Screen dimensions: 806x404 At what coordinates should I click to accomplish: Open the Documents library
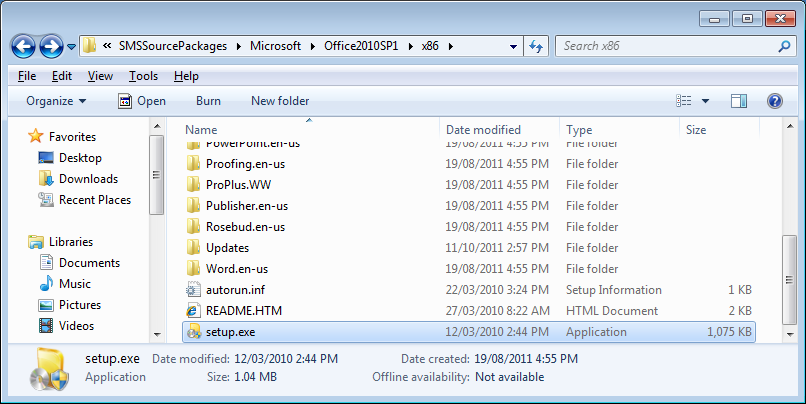[89, 263]
